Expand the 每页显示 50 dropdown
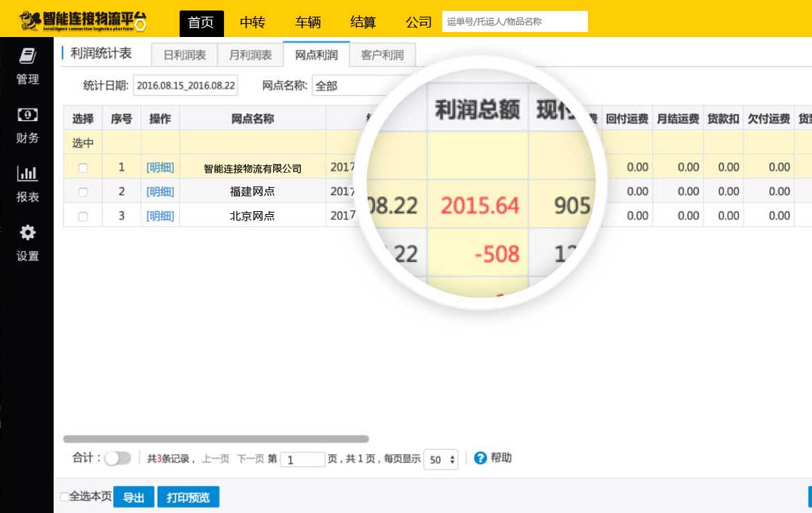 [x=441, y=459]
